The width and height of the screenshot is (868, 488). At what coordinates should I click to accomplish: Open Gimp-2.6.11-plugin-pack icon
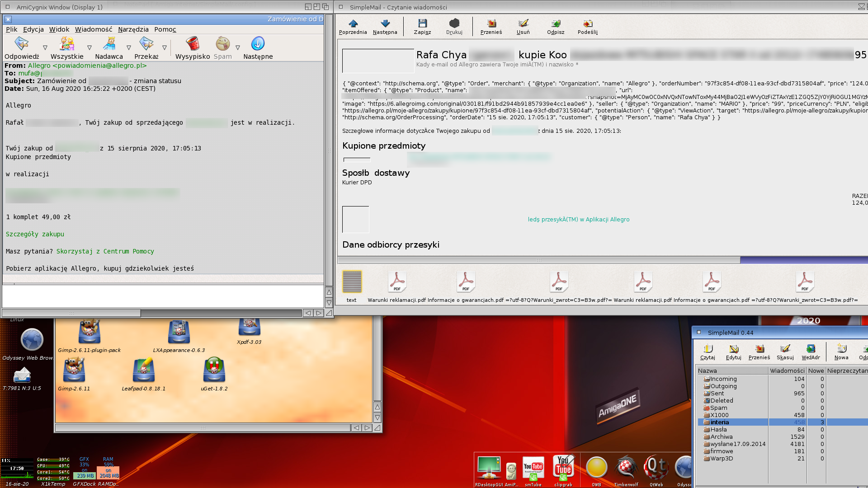pos(90,332)
